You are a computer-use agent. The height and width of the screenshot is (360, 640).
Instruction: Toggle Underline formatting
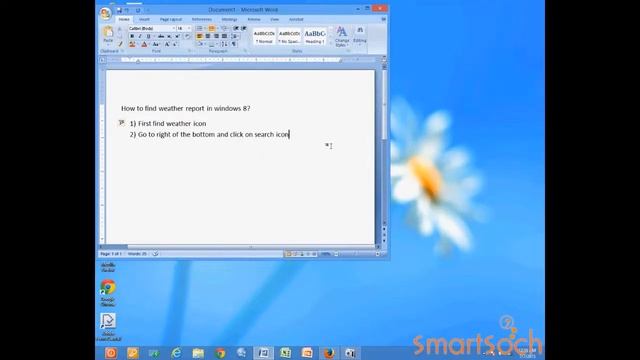click(x=148, y=36)
